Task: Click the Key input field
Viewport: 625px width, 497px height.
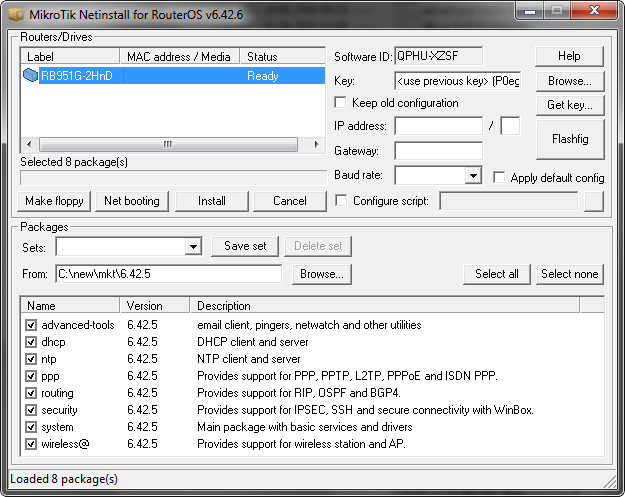Action: pyautogui.click(x=458, y=81)
